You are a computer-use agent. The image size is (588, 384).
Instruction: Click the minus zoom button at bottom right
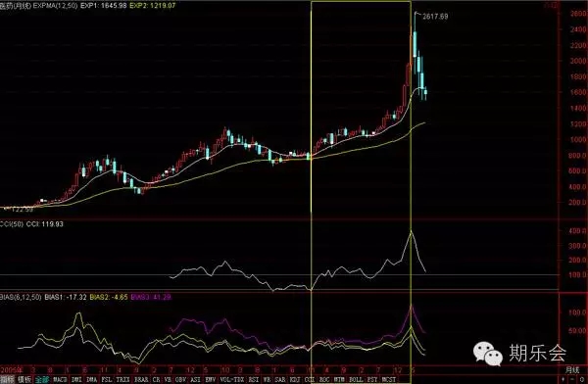(x=572, y=379)
